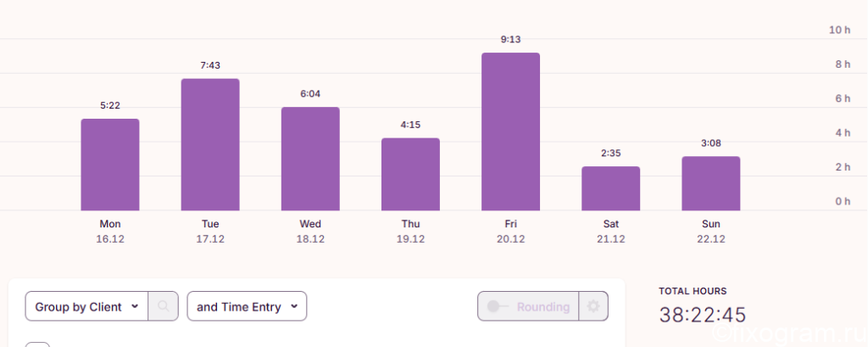Click the Group by Client chevron arrow
This screenshot has height=347, width=868.
point(135,306)
